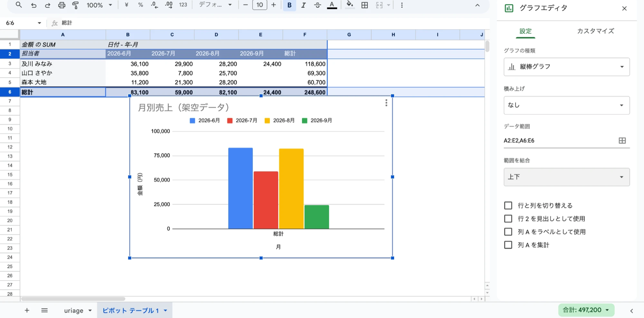Screen dimensions: 644x318
Task: Switch to the uriage sheet tab
Action: point(74,310)
